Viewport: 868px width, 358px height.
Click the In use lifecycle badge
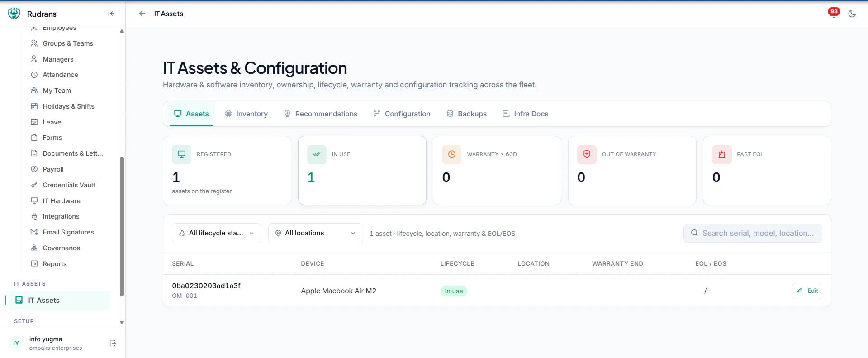[x=454, y=291]
